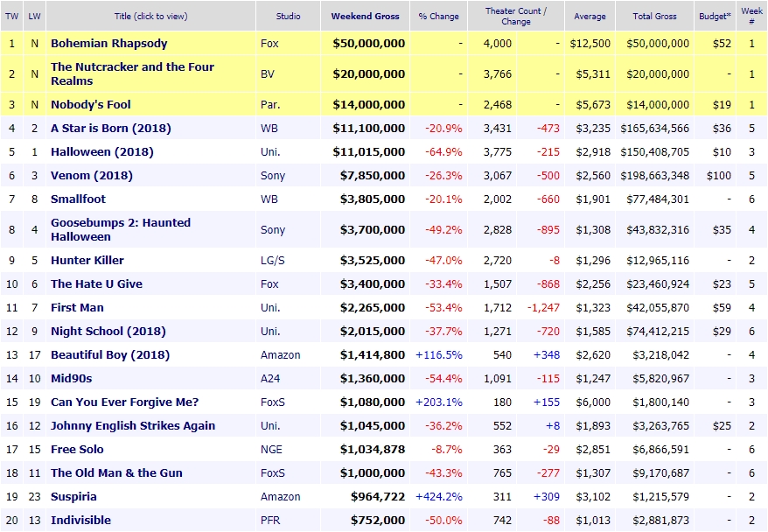Sort by Theater Count / Change header
The width and height of the screenshot is (768, 532).
pos(516,16)
